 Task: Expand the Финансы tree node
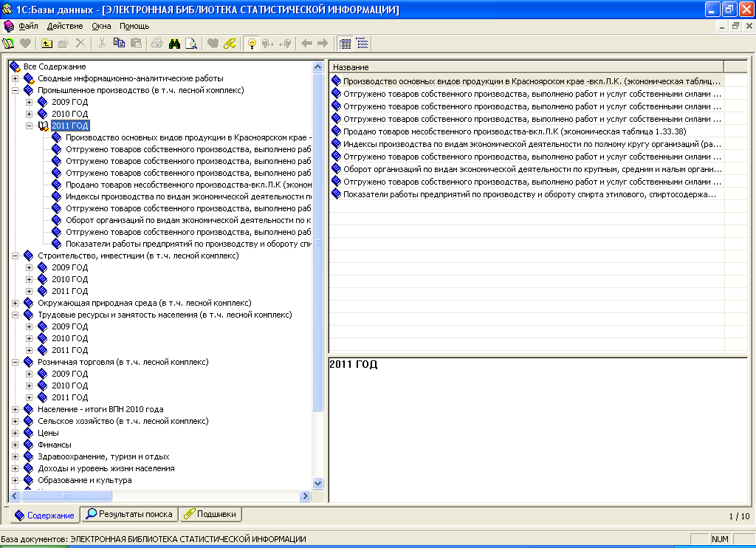click(15, 445)
